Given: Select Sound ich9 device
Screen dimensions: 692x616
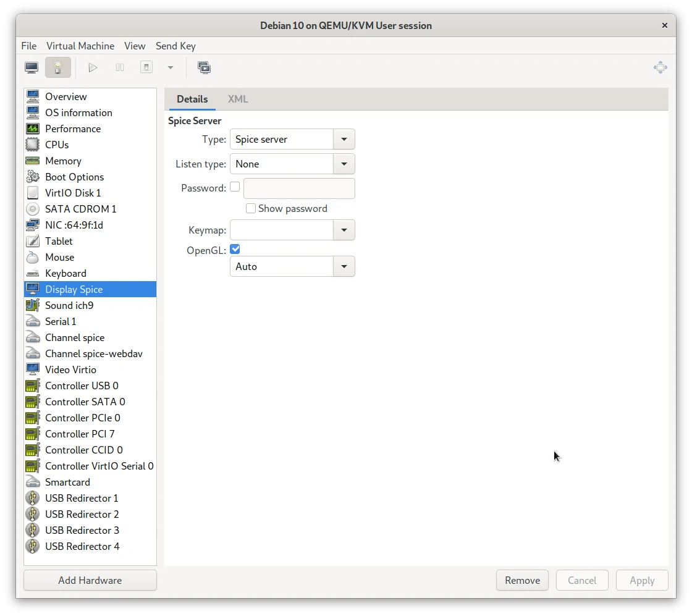Looking at the screenshot, I should point(90,305).
